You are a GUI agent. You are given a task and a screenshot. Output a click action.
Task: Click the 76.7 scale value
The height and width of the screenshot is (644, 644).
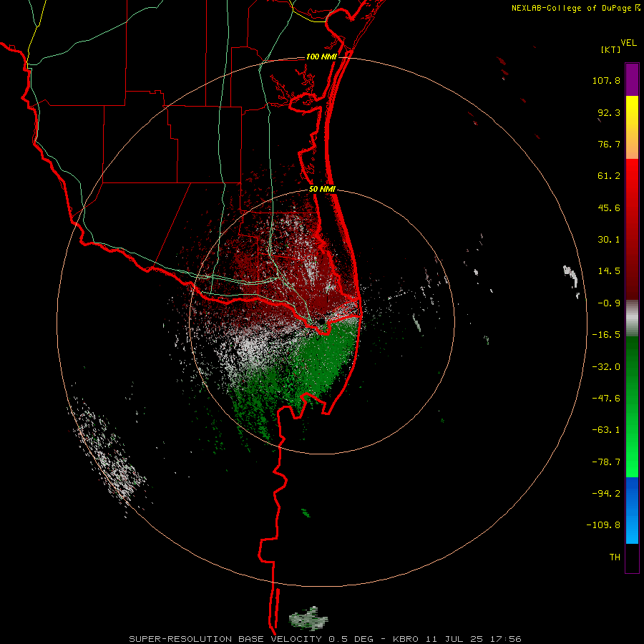coord(609,144)
